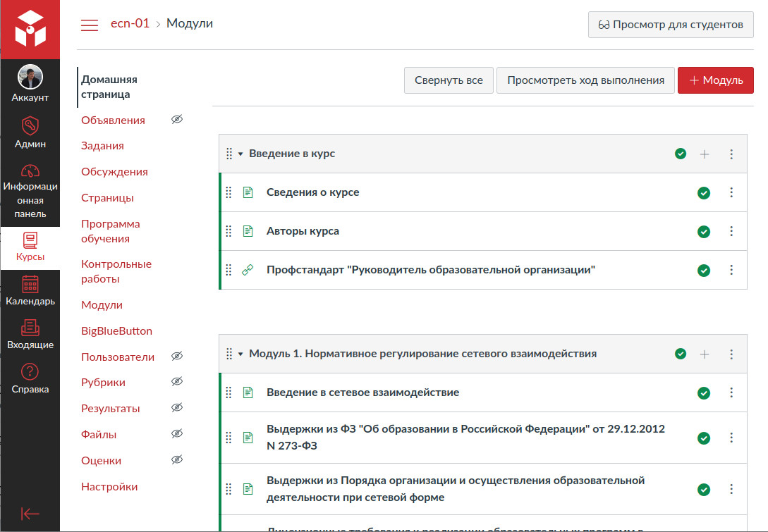Open the 'ecn-01' breadcrumb link
The height and width of the screenshot is (532, 768).
pos(130,24)
